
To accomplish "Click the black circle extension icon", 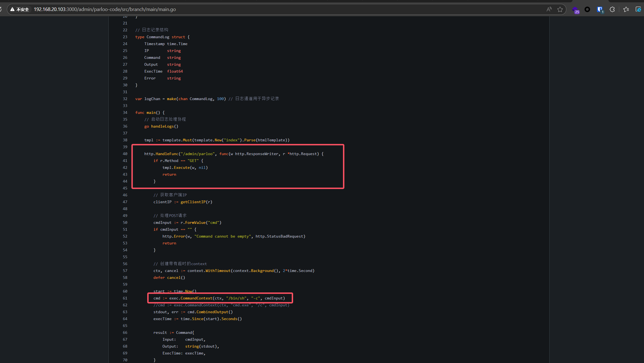I will (587, 9).
